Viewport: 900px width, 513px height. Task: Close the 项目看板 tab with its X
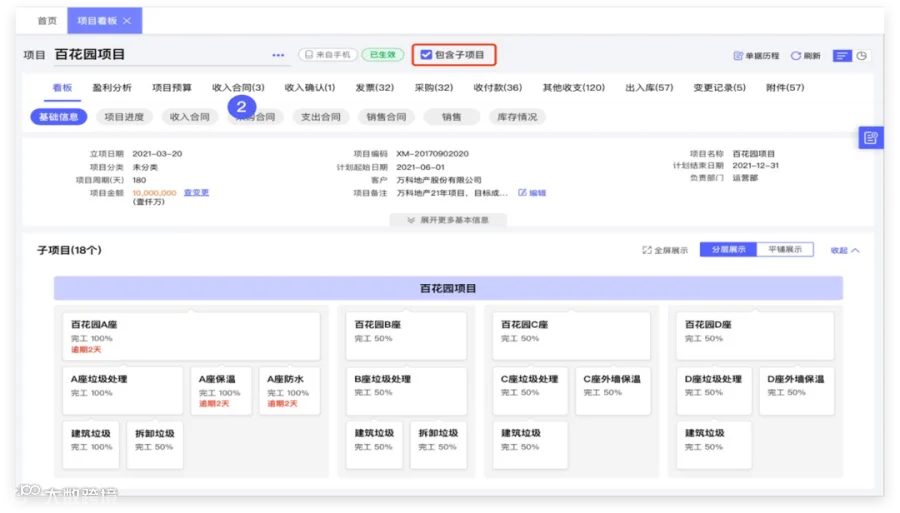[x=127, y=21]
